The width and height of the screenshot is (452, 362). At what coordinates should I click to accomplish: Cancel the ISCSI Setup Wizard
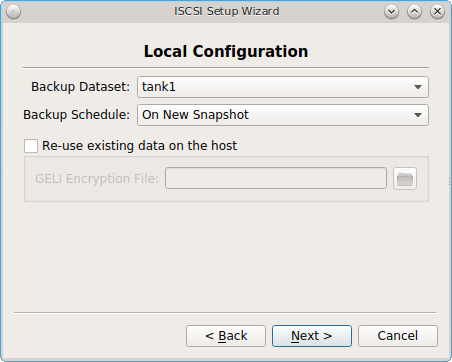tap(398, 336)
